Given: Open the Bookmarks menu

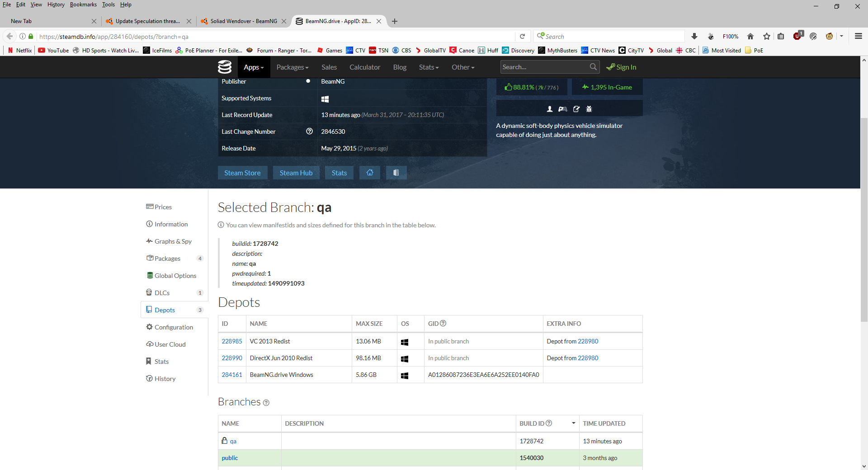Looking at the screenshot, I should [83, 5].
